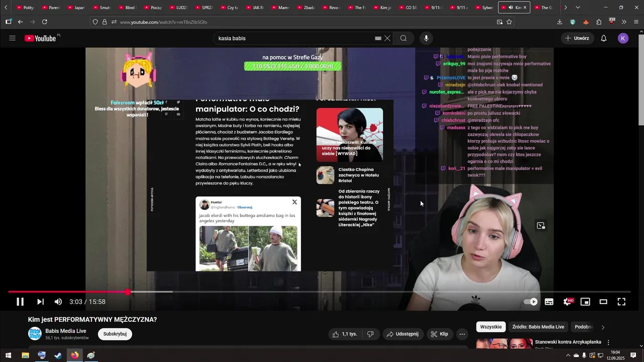The image size is (644, 362).
Task: Open the 'Stanowski kontra Arcykapłanka' video thumbnail
Action: tap(505, 344)
